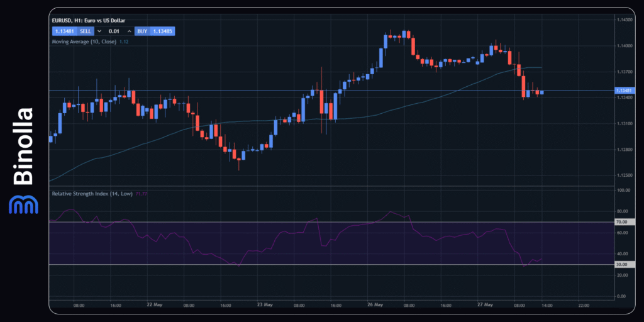Select the Moving Average (10, Close) legend
644x322 pixels.
[x=84, y=42]
